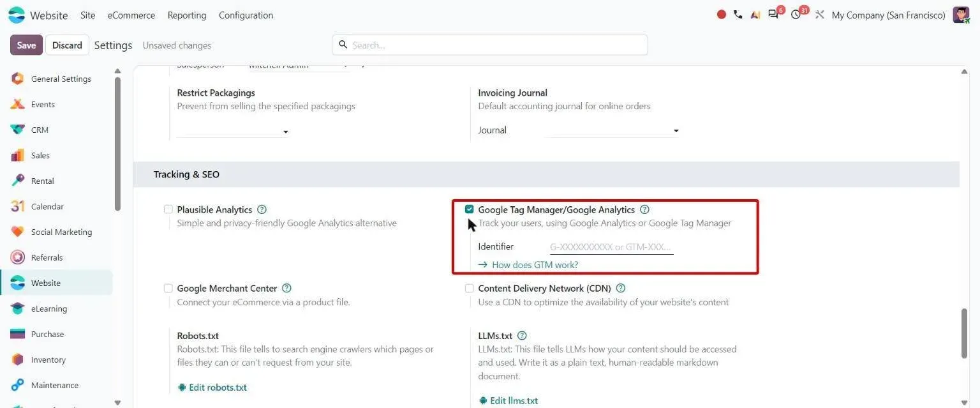Click Edit robots.txt link
The width and height of the screenshot is (980, 408).
pyautogui.click(x=212, y=387)
